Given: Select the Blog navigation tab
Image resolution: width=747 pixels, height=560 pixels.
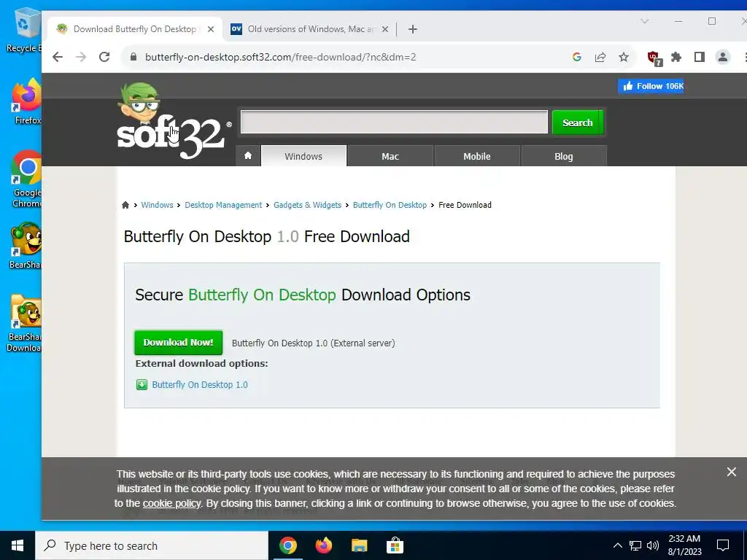Looking at the screenshot, I should (564, 156).
